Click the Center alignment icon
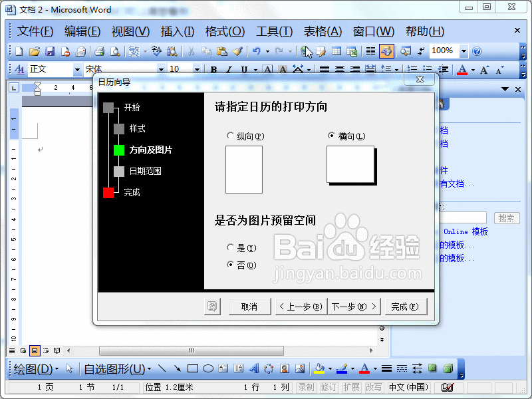532x399 pixels. (x=340, y=69)
